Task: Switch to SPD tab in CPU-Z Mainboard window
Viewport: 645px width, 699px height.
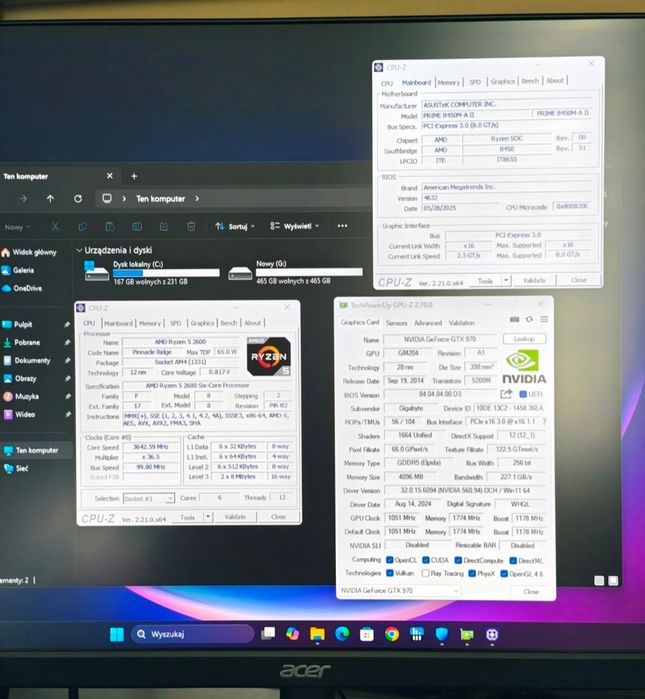Action: (x=475, y=82)
